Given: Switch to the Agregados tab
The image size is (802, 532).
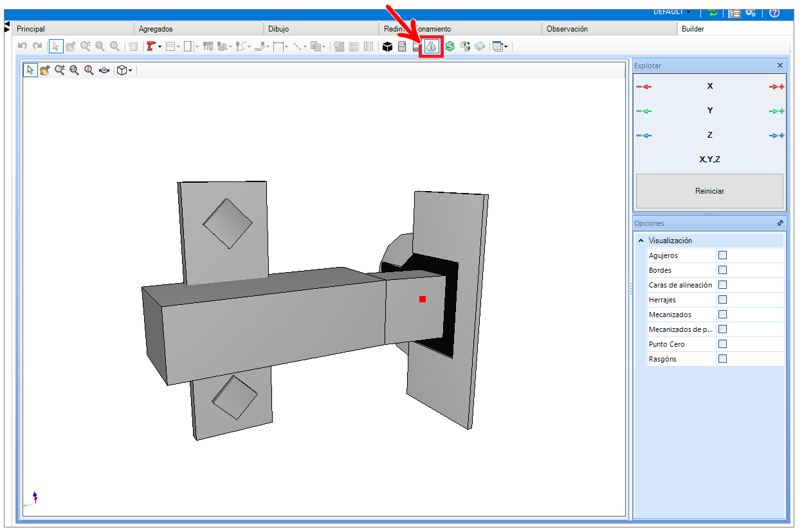Looking at the screenshot, I should click(199, 29).
